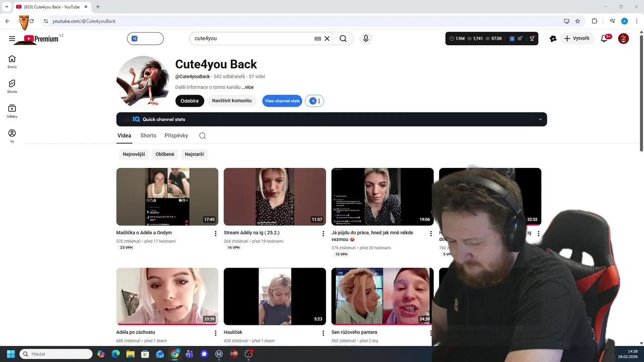Click Navštívit komunitu button
Image resolution: width=644 pixels, height=362 pixels.
232,101
